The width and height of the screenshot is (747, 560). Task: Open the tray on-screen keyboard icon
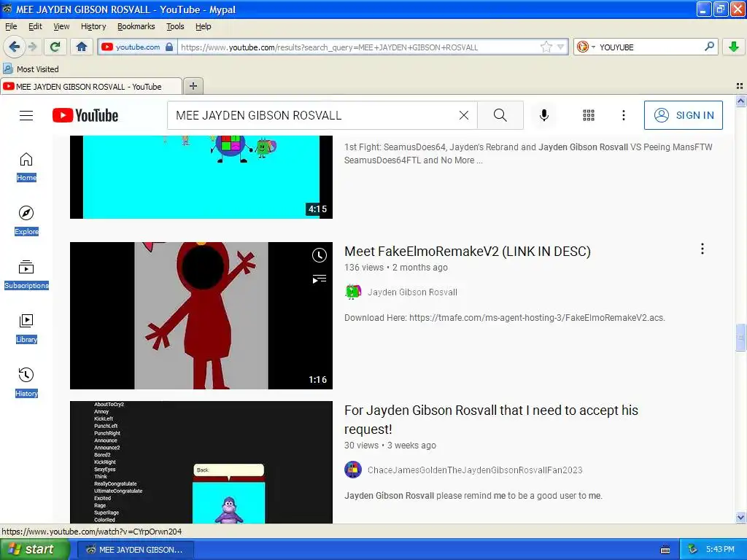(x=665, y=550)
